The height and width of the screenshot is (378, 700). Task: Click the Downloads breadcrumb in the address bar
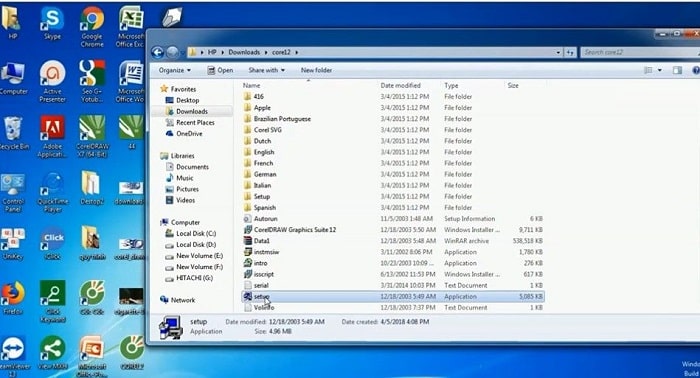pyautogui.click(x=244, y=52)
